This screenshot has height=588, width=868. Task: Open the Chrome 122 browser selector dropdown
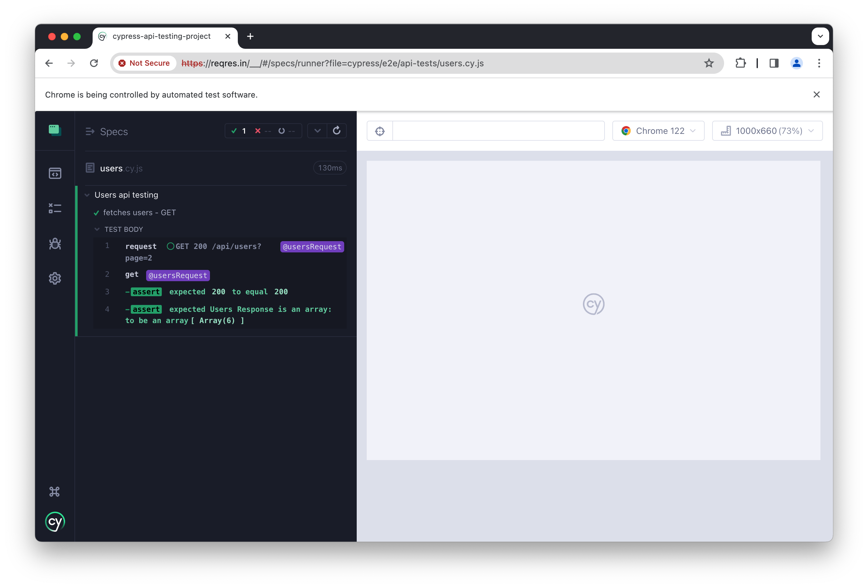tap(658, 131)
